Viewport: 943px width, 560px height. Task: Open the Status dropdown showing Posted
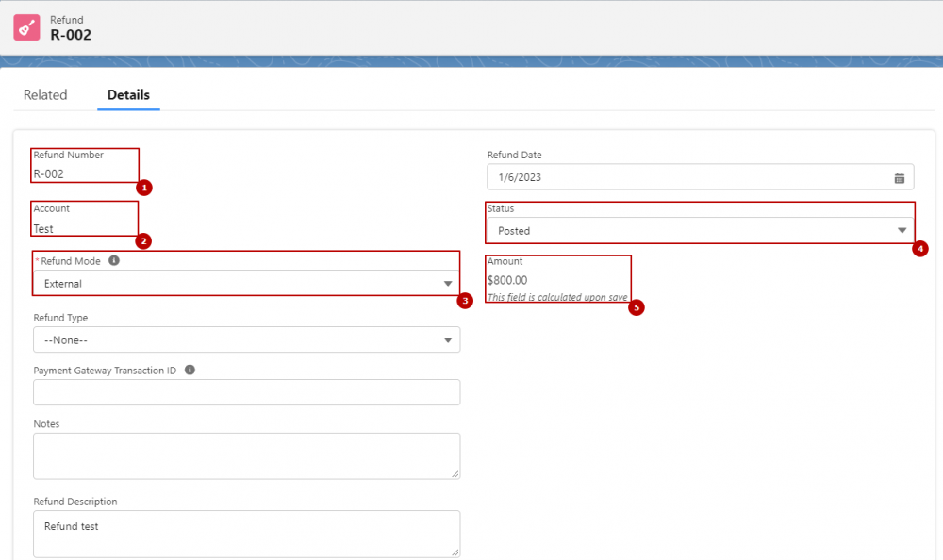700,230
